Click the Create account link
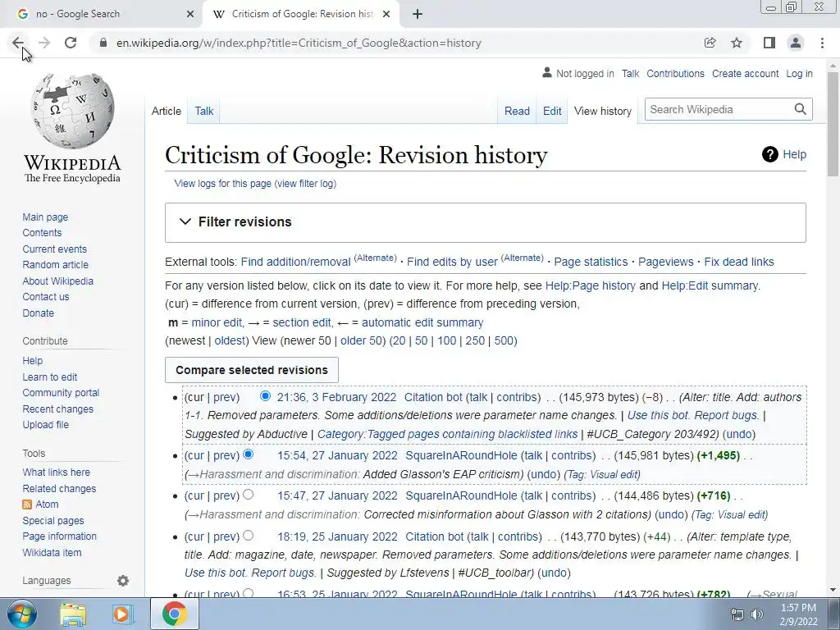The image size is (840, 630). (745, 73)
